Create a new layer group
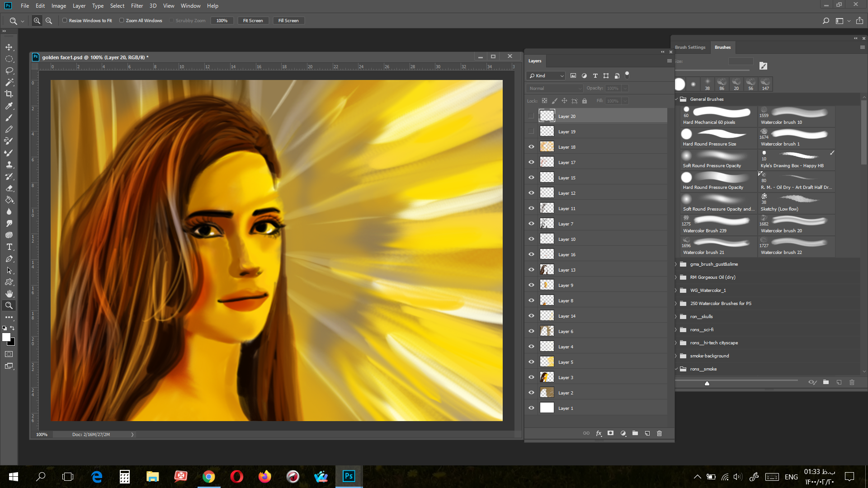The width and height of the screenshot is (868, 488). point(635,433)
